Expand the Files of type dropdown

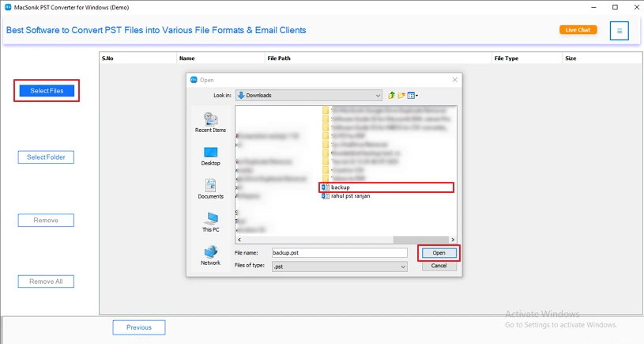(339, 267)
